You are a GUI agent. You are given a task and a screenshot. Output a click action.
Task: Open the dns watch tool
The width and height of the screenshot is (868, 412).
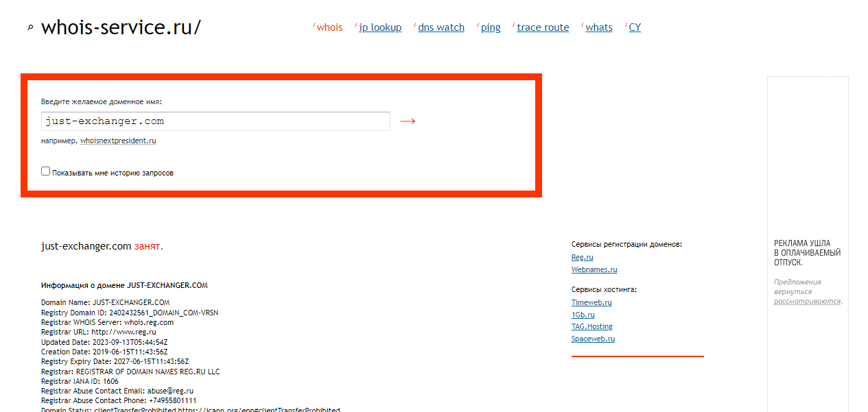(x=441, y=27)
